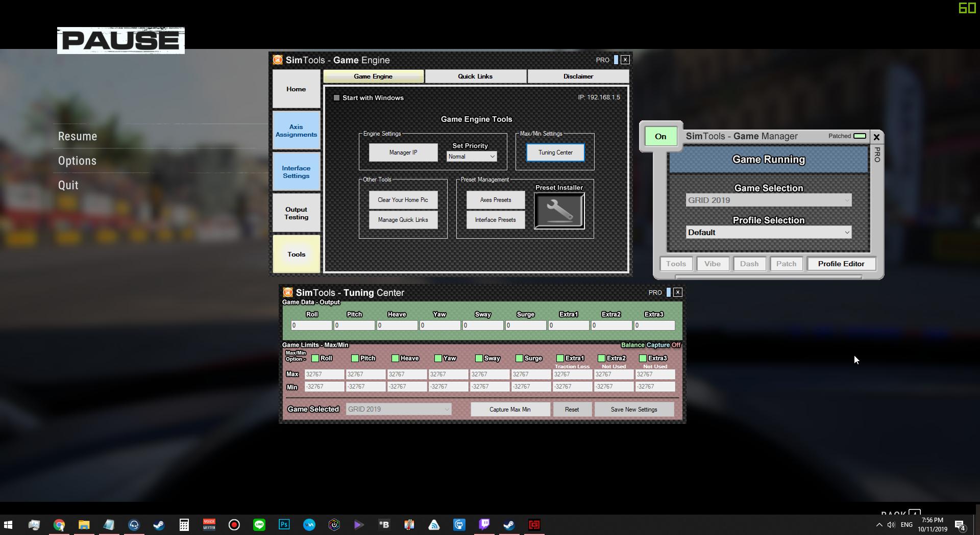Open the Calculator from the taskbar
980x535 pixels.
(x=184, y=524)
